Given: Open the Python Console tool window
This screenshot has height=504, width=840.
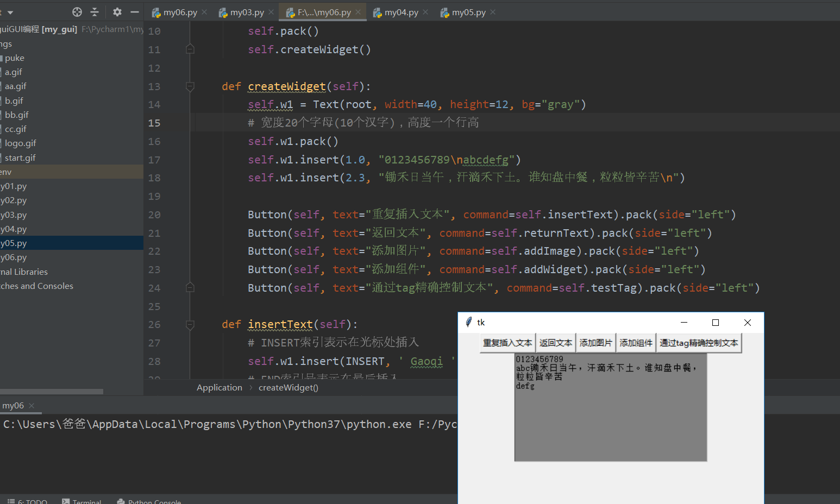Looking at the screenshot, I should [149, 501].
